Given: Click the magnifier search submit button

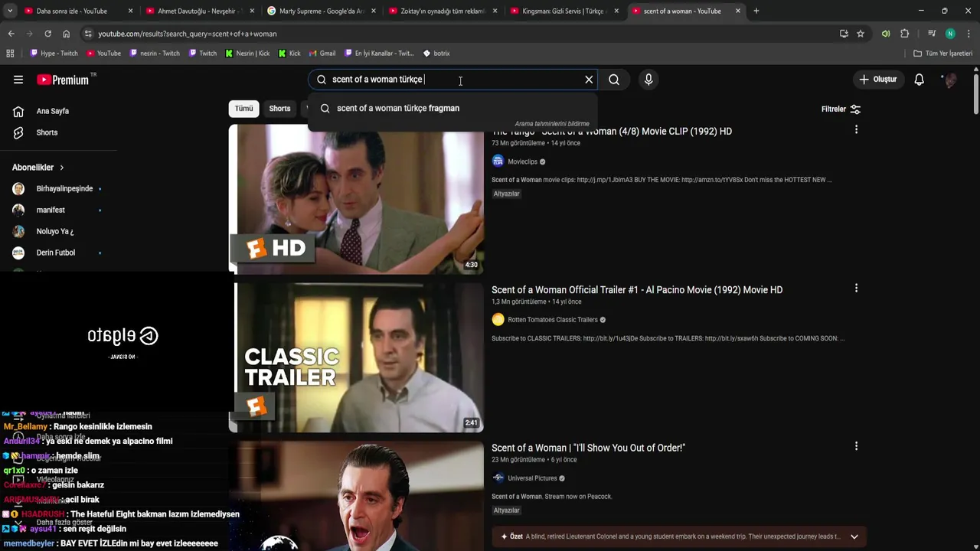Looking at the screenshot, I should (x=614, y=80).
